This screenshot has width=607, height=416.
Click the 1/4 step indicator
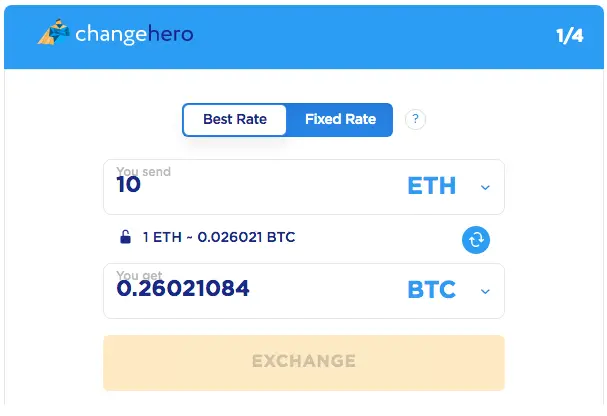[569, 36]
